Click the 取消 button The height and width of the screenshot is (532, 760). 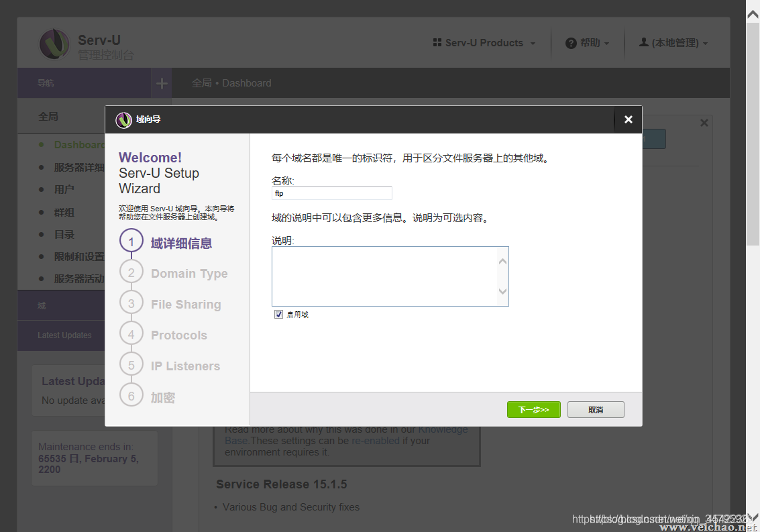pyautogui.click(x=596, y=410)
